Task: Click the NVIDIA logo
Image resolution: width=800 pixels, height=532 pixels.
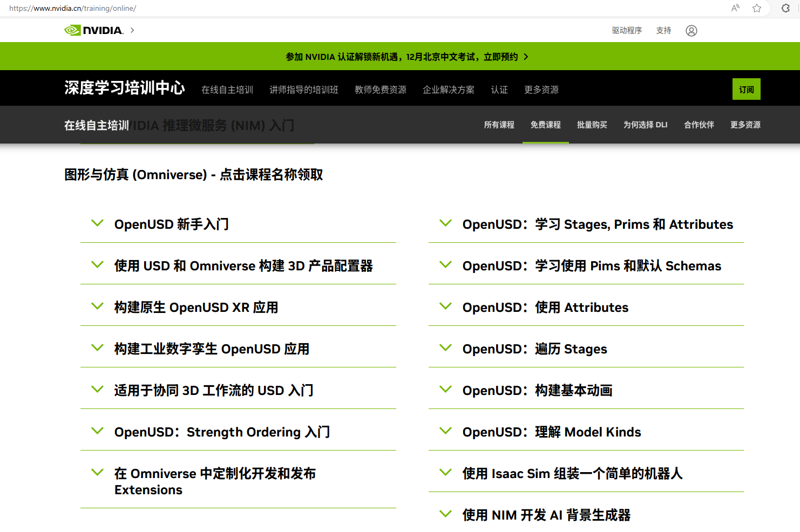Action: click(94, 30)
